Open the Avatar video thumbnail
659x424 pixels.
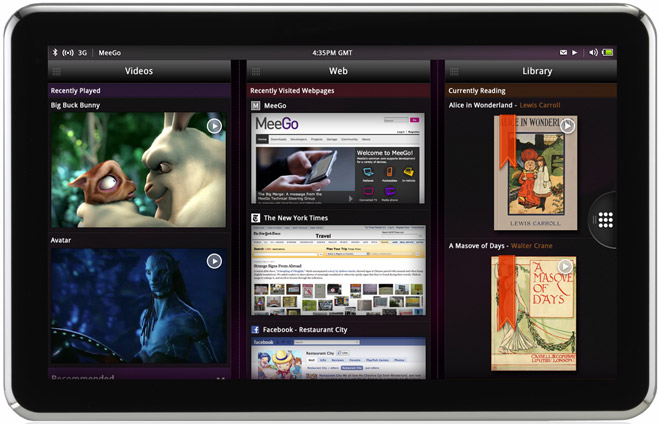[138, 306]
